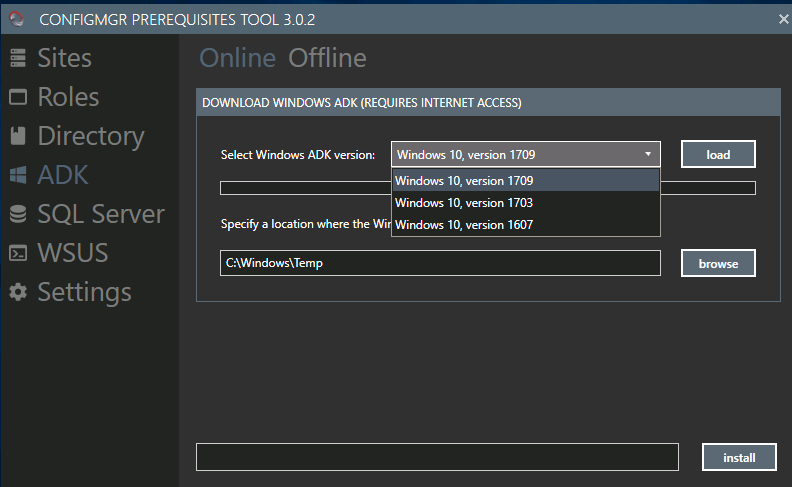Navigate to the WSUS section

click(73, 253)
